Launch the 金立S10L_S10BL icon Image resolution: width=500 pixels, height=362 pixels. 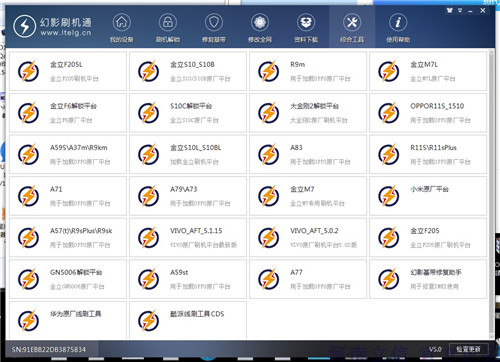point(148,154)
